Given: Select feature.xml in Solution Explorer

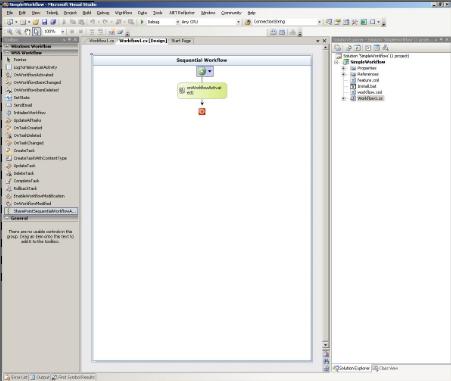Looking at the screenshot, I should coord(368,80).
